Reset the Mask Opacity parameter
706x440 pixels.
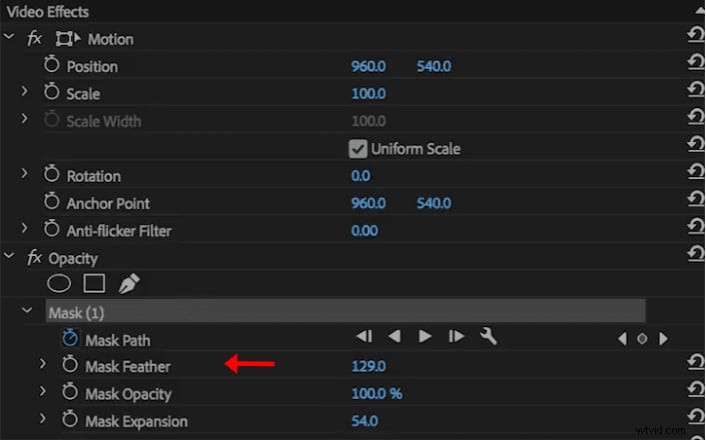click(696, 389)
